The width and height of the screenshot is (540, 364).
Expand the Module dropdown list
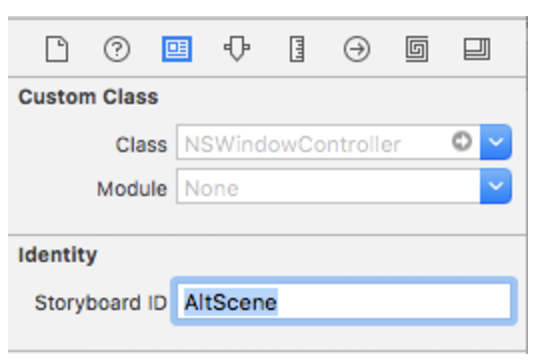pos(496,186)
